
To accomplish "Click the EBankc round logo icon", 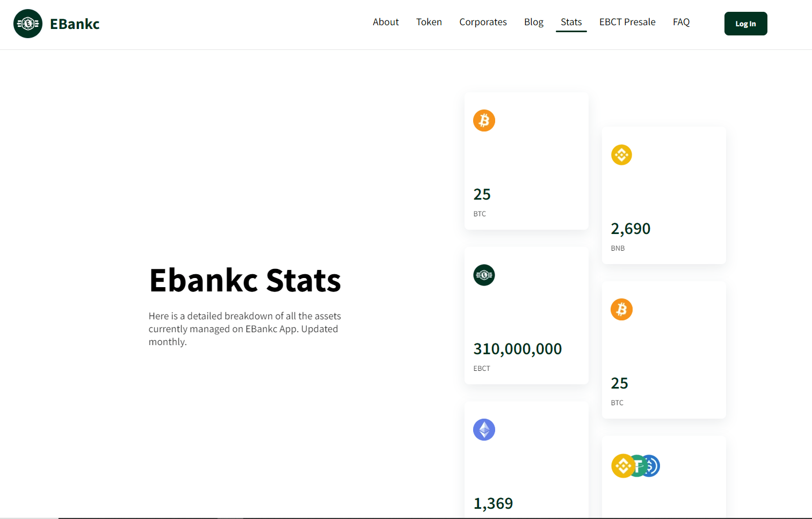I will (28, 24).
